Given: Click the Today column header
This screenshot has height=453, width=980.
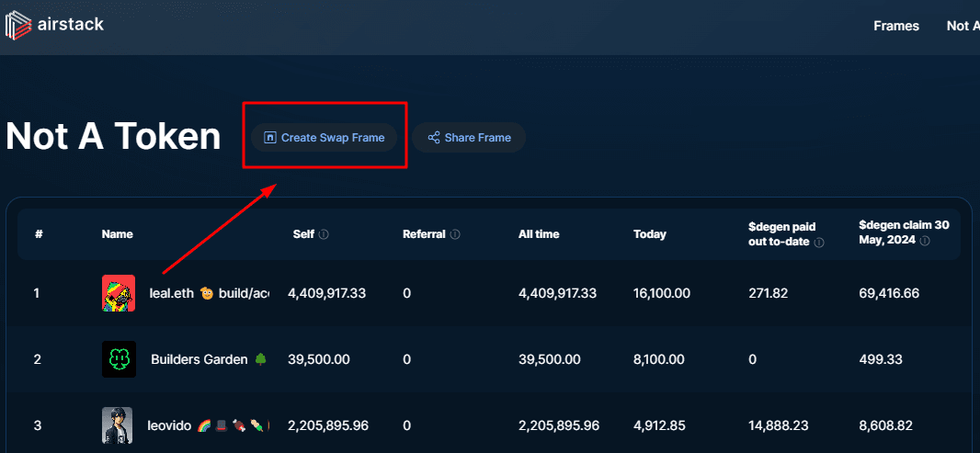Looking at the screenshot, I should (x=650, y=234).
